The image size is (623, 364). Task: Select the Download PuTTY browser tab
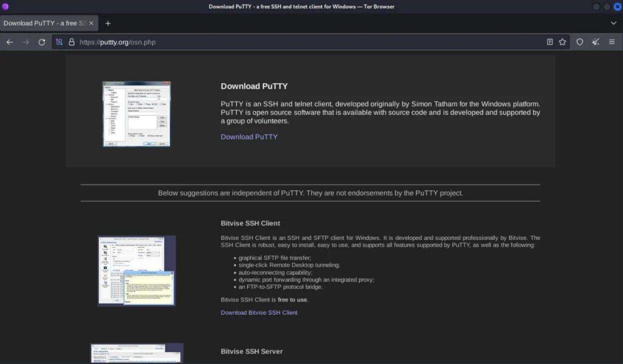pyautogui.click(x=43, y=23)
